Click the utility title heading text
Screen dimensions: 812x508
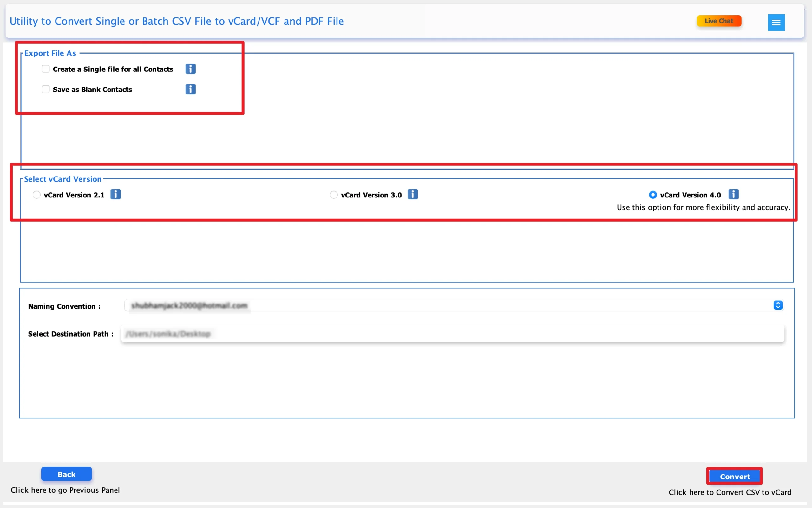tap(176, 21)
